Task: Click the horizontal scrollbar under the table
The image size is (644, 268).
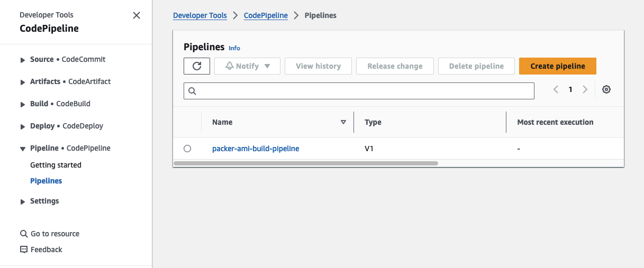Action: [306, 163]
